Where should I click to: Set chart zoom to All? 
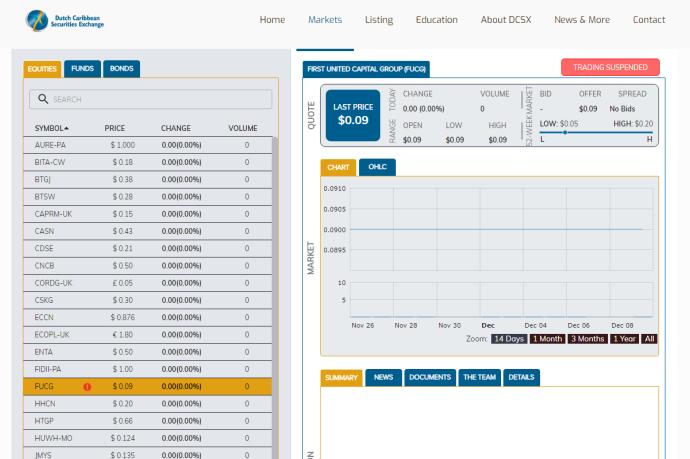click(649, 339)
